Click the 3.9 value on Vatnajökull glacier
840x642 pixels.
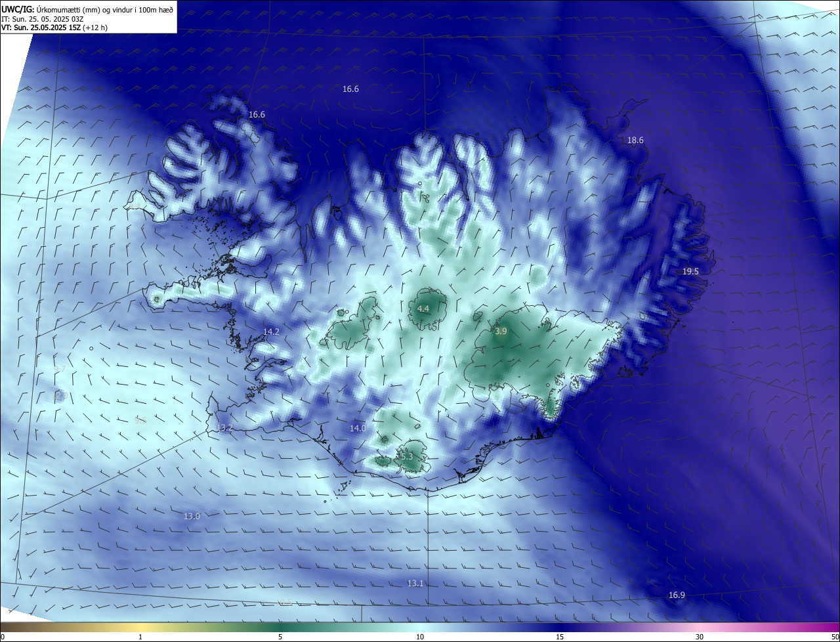click(x=501, y=332)
